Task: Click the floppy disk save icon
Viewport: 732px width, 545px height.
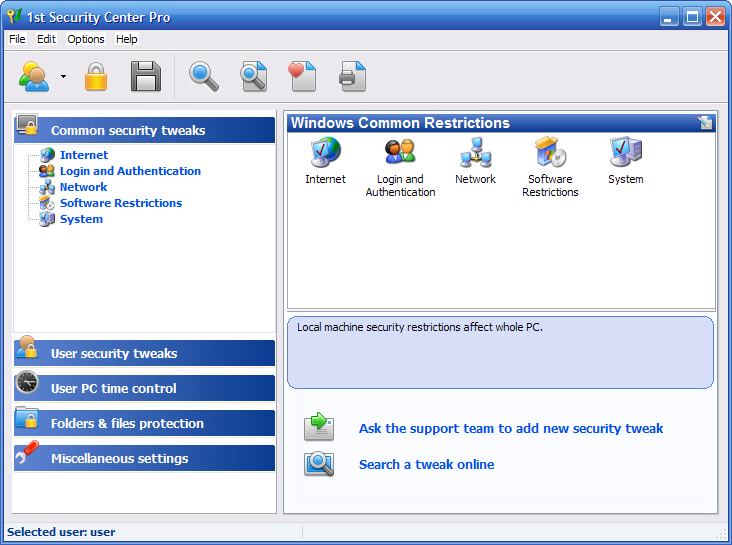Action: (146, 77)
